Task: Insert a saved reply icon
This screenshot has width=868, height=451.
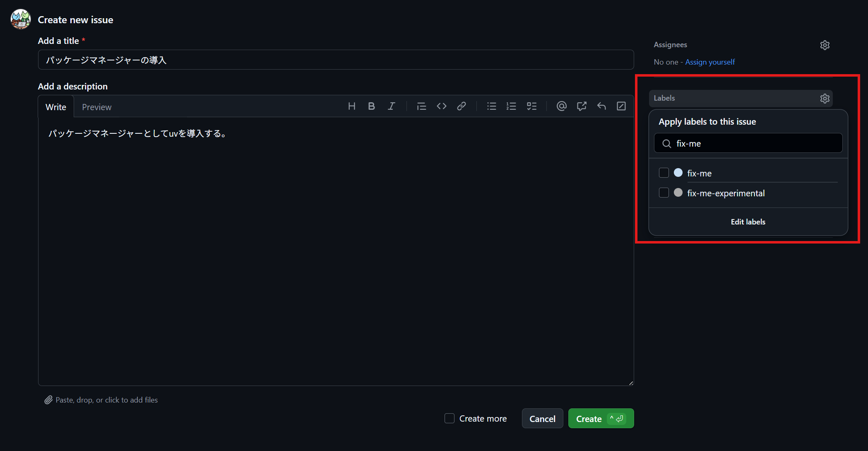Action: click(601, 106)
